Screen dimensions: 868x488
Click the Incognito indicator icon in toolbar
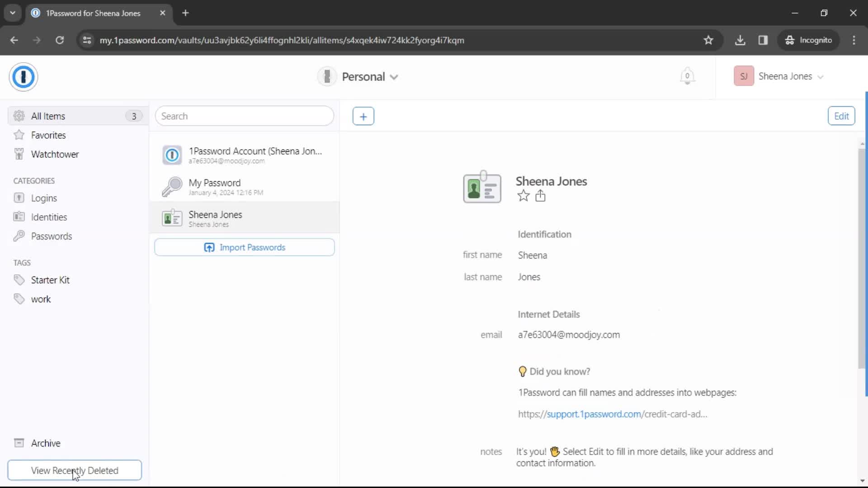pos(790,40)
